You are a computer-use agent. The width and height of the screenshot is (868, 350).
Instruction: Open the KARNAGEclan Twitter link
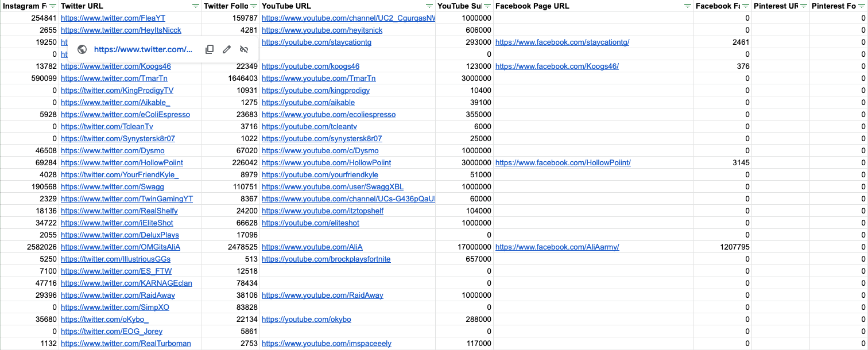coord(126,283)
